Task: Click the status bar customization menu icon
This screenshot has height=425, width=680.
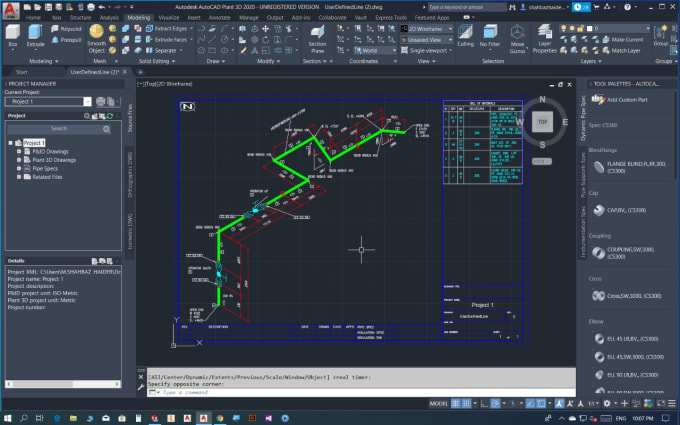Action: pos(672,403)
